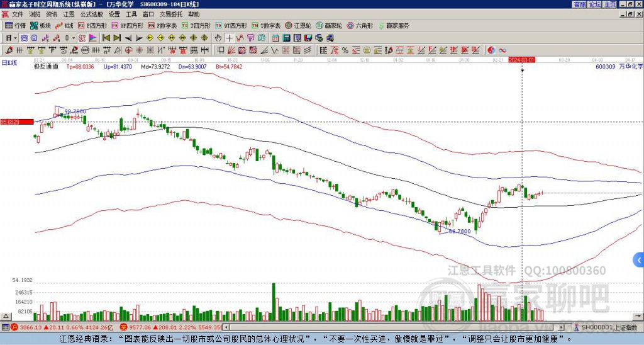Viewport: 644px width, 345px height.
Task: Click the 600309 万华化学 stock label
Action: (619, 66)
